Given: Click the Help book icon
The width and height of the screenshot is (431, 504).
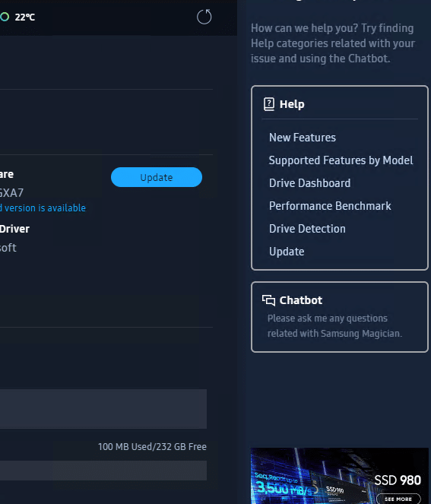Looking at the screenshot, I should tap(269, 104).
